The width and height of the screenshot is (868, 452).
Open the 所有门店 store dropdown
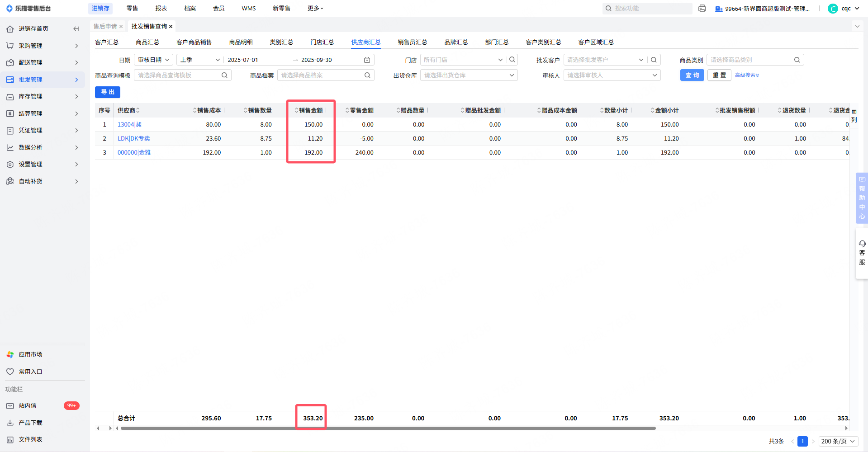[463, 60]
